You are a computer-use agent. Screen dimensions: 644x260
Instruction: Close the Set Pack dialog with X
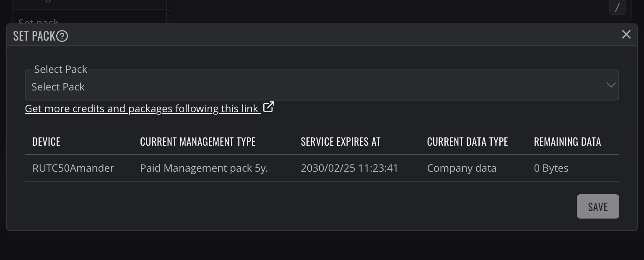point(626,34)
